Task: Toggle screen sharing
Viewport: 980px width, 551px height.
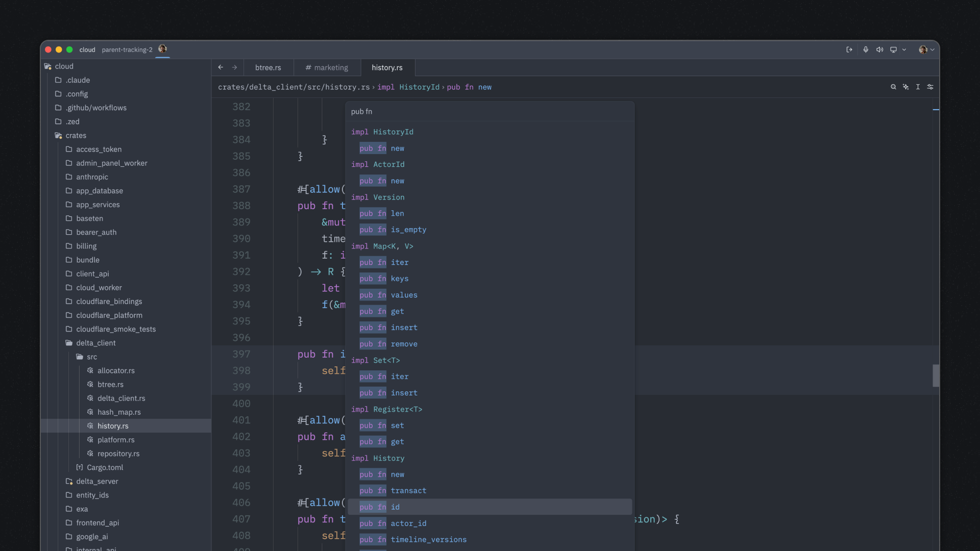Action: [x=894, y=49]
